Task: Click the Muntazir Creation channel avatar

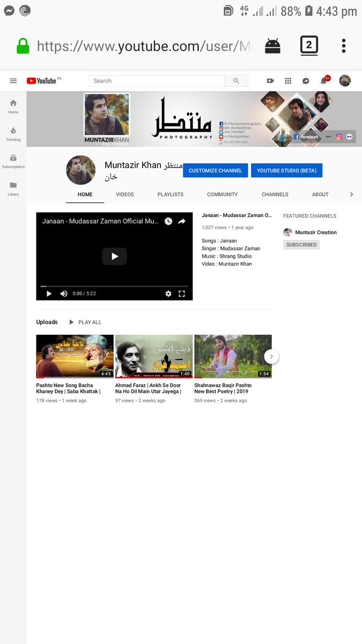Action: tap(287, 232)
